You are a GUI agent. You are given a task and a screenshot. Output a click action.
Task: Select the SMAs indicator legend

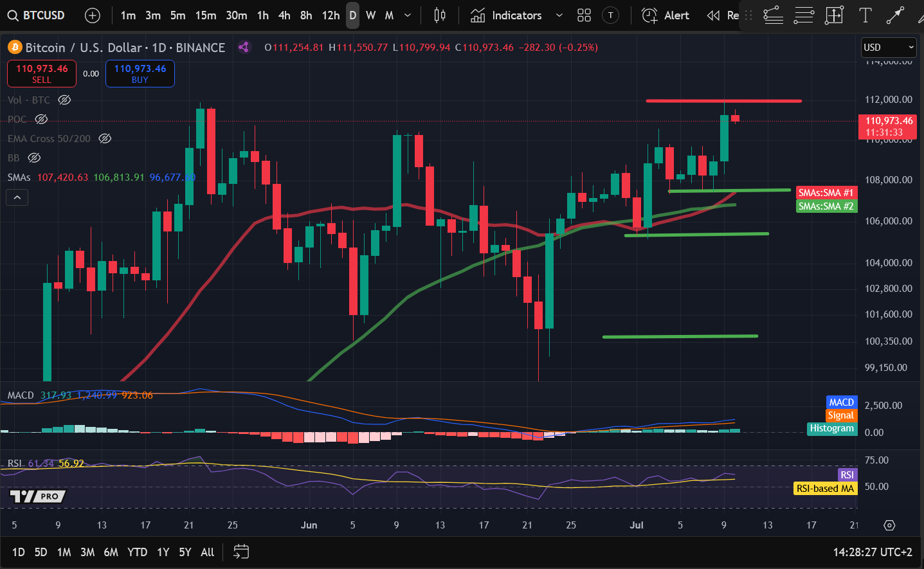point(19,177)
